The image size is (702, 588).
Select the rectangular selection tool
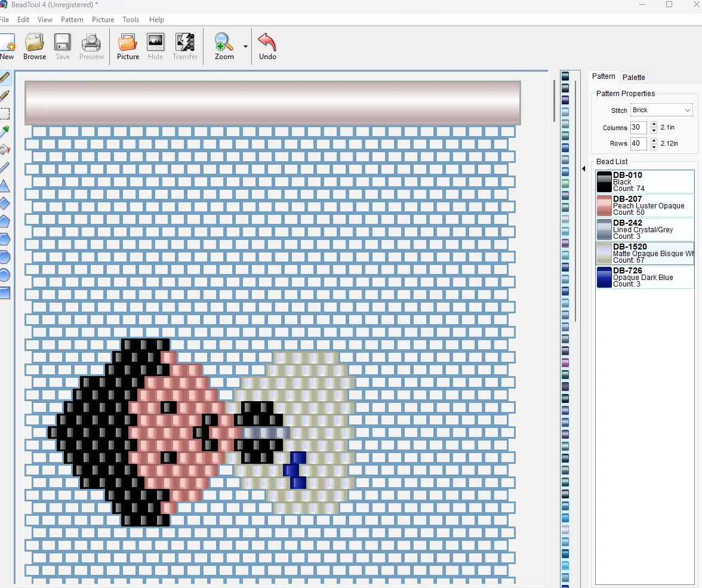coord(5,113)
